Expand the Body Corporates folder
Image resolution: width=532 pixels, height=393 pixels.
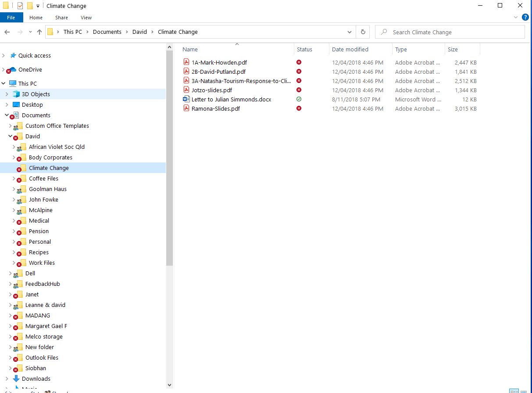[x=14, y=157]
